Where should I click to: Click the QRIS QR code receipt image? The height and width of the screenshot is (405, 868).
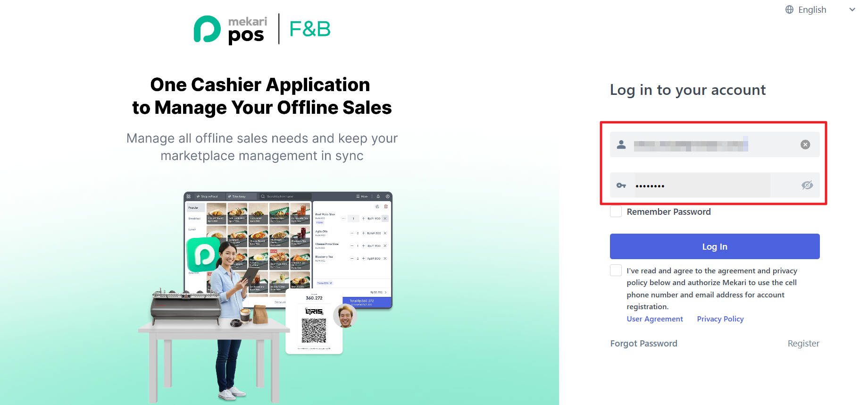[314, 323]
